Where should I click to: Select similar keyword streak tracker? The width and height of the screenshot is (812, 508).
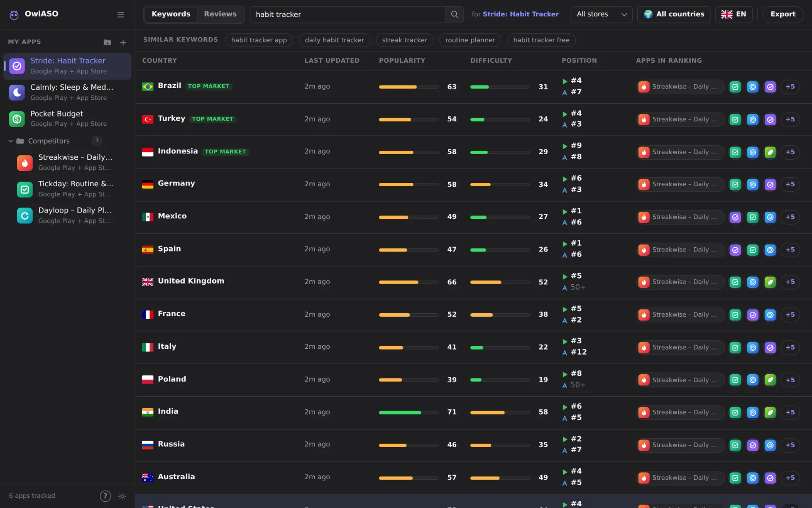(405, 40)
